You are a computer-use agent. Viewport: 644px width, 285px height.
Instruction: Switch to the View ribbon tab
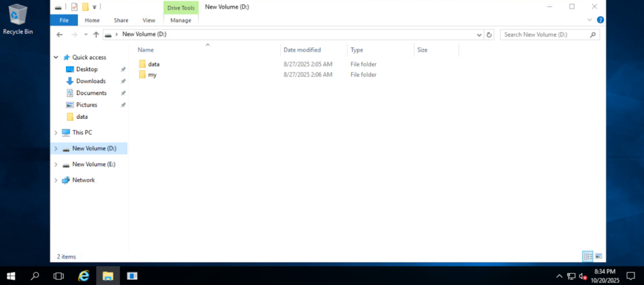click(148, 20)
